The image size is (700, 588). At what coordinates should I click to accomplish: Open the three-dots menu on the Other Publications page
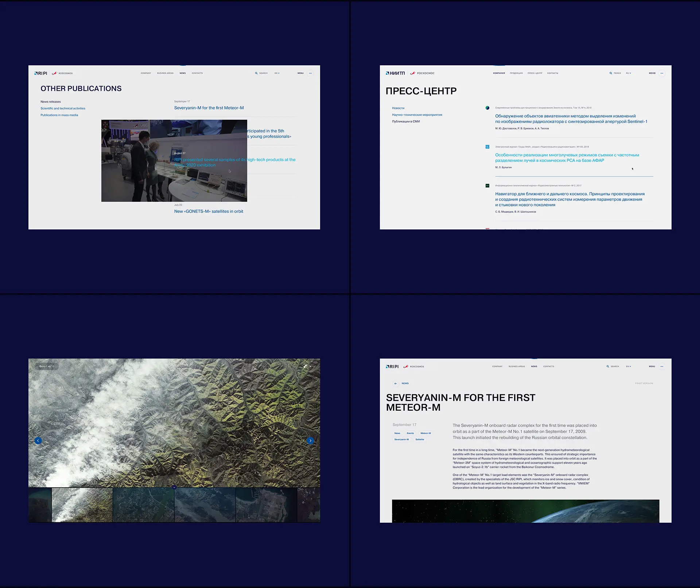point(311,73)
